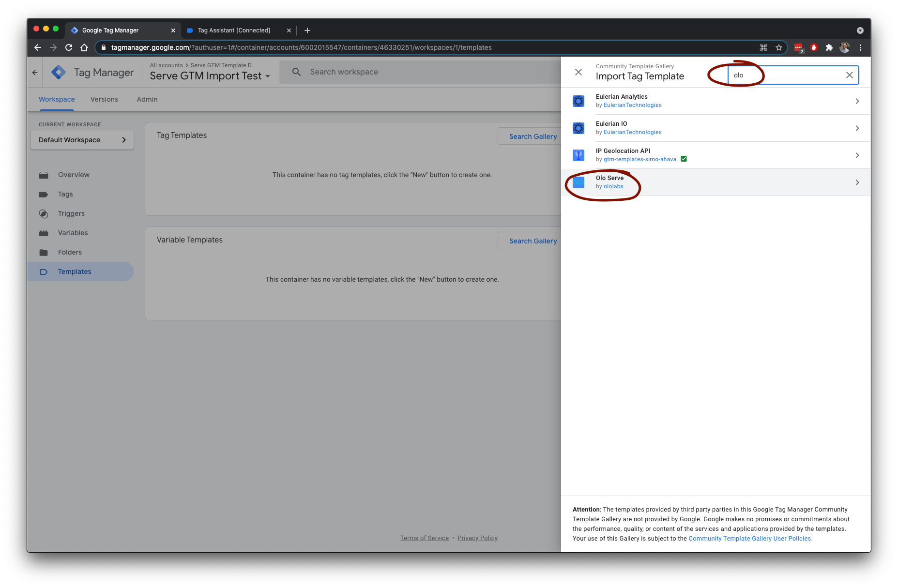Open the ololabs author link
This screenshot has height=588, width=898.
click(613, 186)
